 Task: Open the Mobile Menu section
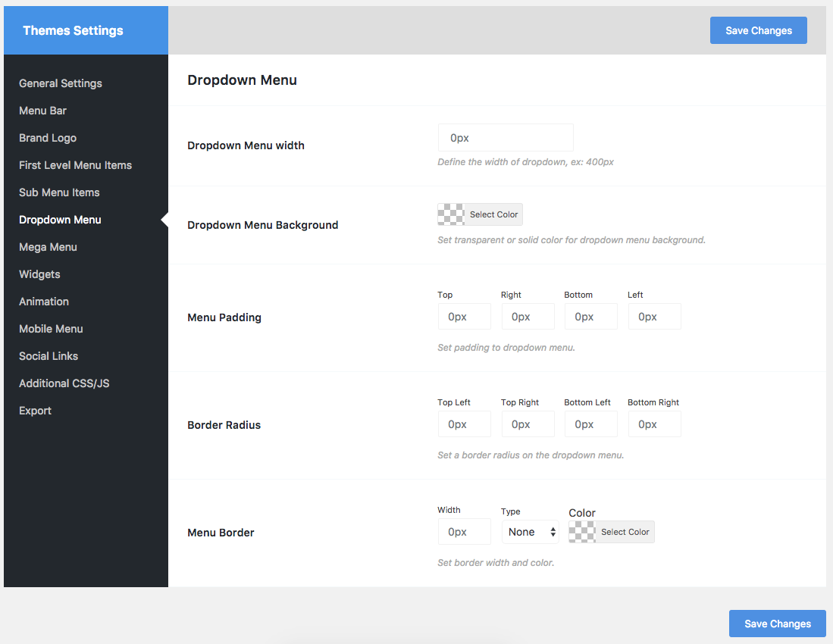[51, 329]
